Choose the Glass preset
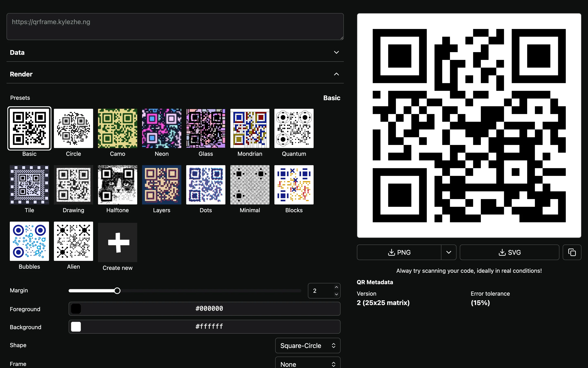The width and height of the screenshot is (588, 368). pos(206,128)
